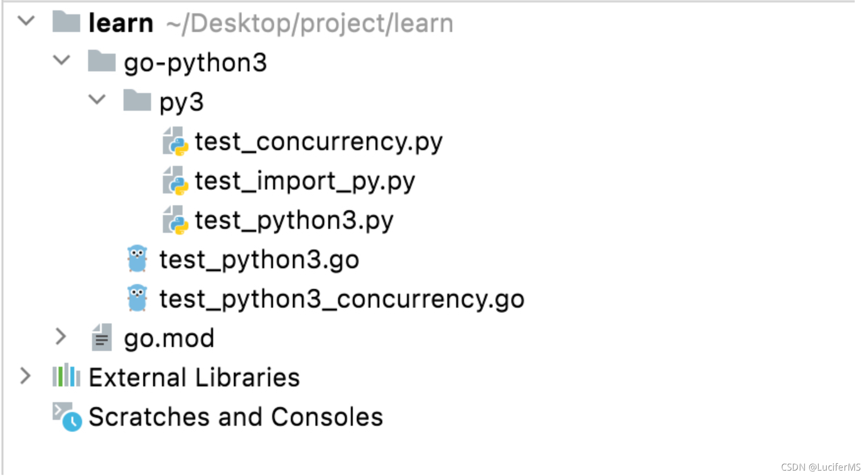The height and width of the screenshot is (476, 868).
Task: Click the go.mod file icon
Action: coord(102,338)
